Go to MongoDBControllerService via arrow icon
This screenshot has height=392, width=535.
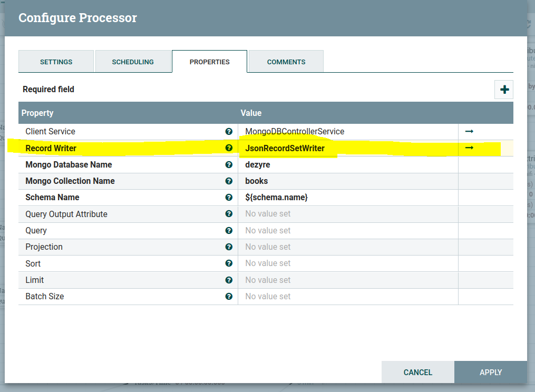(469, 132)
